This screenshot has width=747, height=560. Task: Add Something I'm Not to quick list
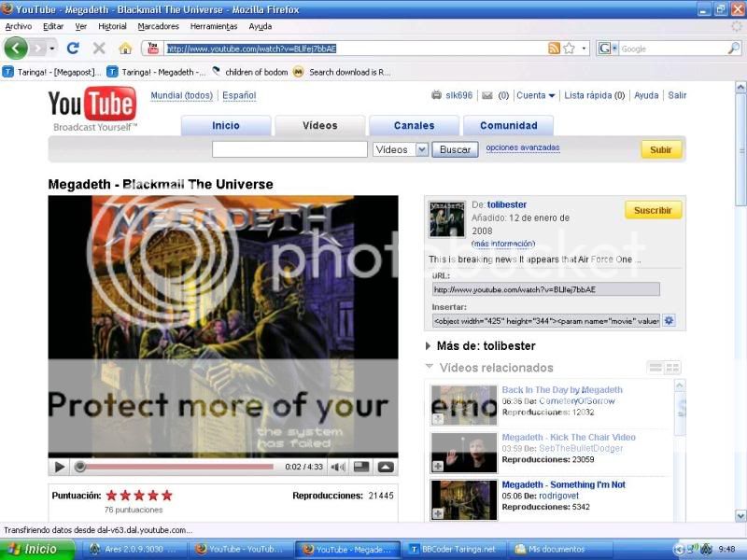(437, 513)
